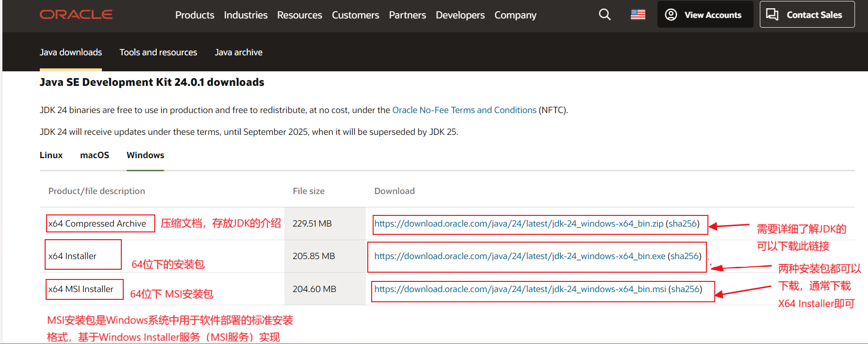The height and width of the screenshot is (344, 868).
Task: Click the x64 MSI Installer text
Action: pos(81,289)
